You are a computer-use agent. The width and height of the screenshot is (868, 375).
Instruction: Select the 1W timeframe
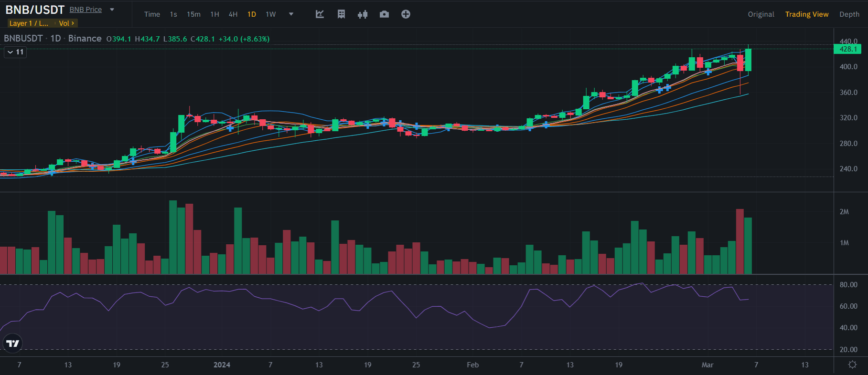[x=271, y=14]
